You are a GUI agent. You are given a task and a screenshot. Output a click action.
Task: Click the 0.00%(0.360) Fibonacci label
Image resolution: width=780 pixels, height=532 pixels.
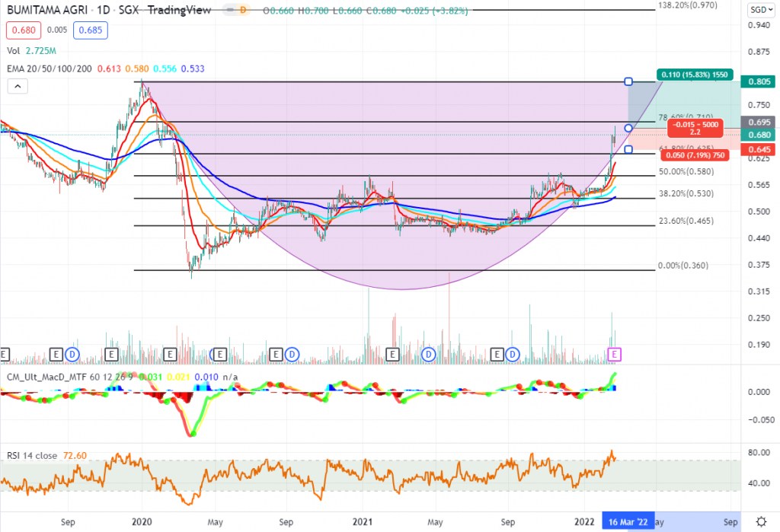point(683,266)
